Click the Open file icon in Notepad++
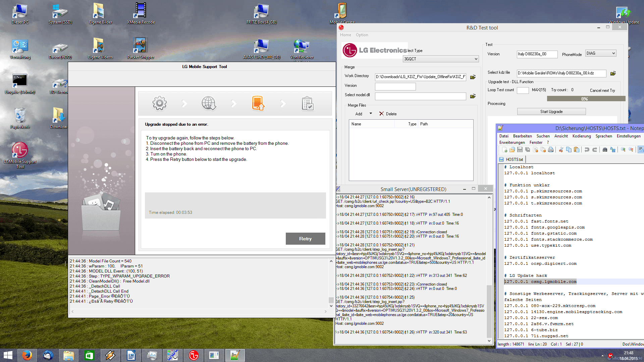This screenshot has width=644, height=362. [512, 149]
